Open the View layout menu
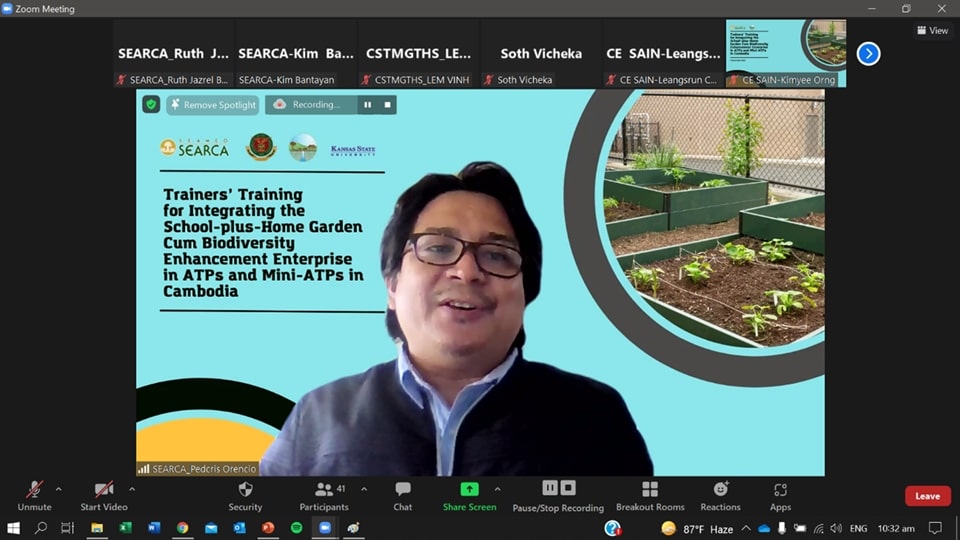 [x=932, y=30]
